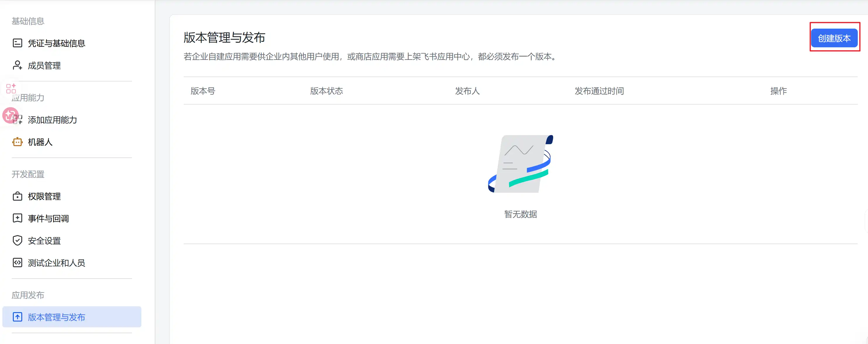Screen dimensions: 868x344
Task: Open the 安全设置 shield icon
Action: 17,240
